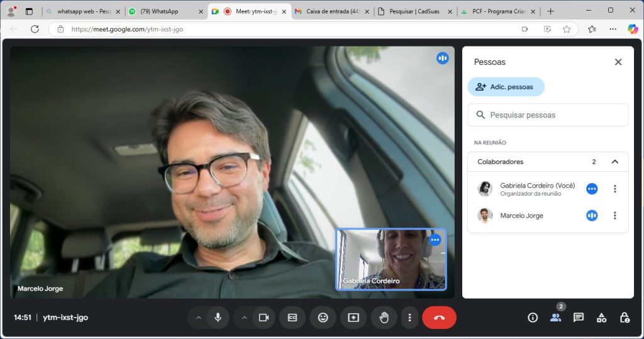Viewport: 644px width, 339px height.
Task: Raise hand in the meeting
Action: coord(384,318)
